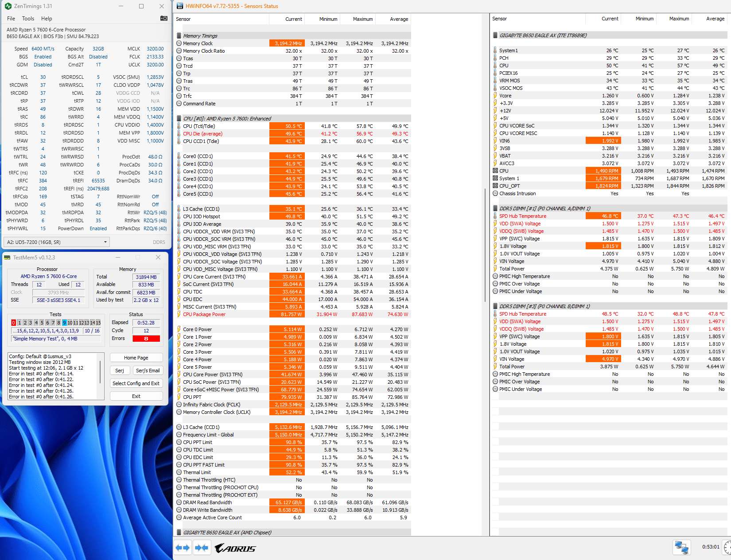Click the tREFI value 65535 in ZenTimings
Viewport: 731px width, 560px height.
(x=98, y=181)
